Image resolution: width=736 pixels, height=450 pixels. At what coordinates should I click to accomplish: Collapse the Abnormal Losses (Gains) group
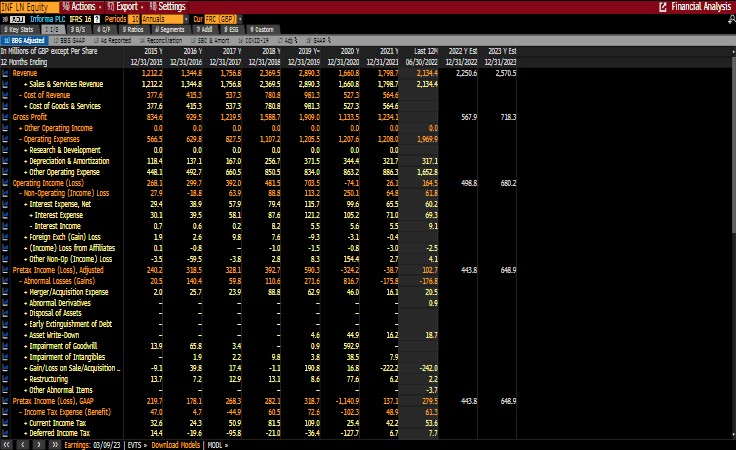pyautogui.click(x=21, y=281)
